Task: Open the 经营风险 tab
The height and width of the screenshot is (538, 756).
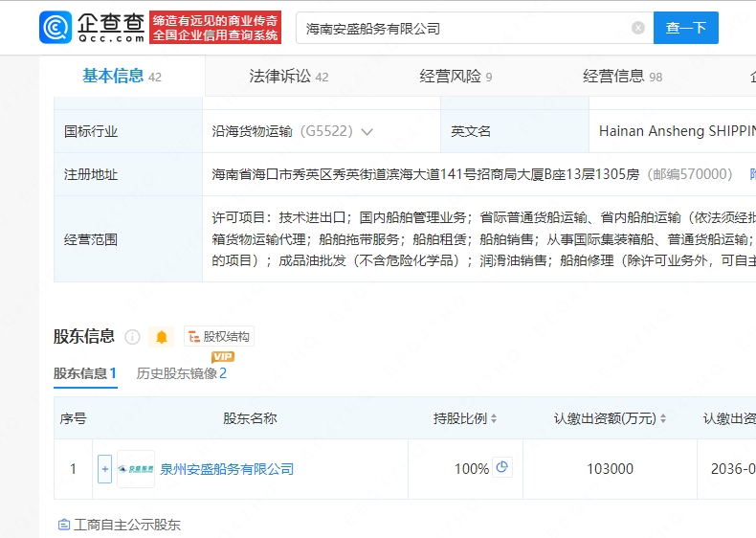Action: click(456, 77)
